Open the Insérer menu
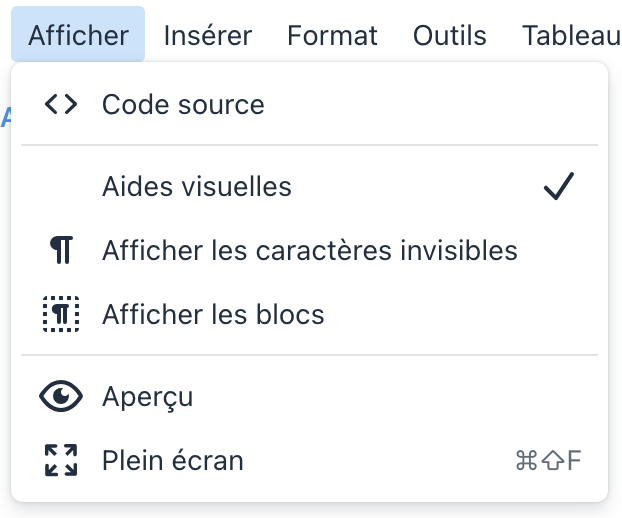This screenshot has width=622, height=518. [x=207, y=36]
